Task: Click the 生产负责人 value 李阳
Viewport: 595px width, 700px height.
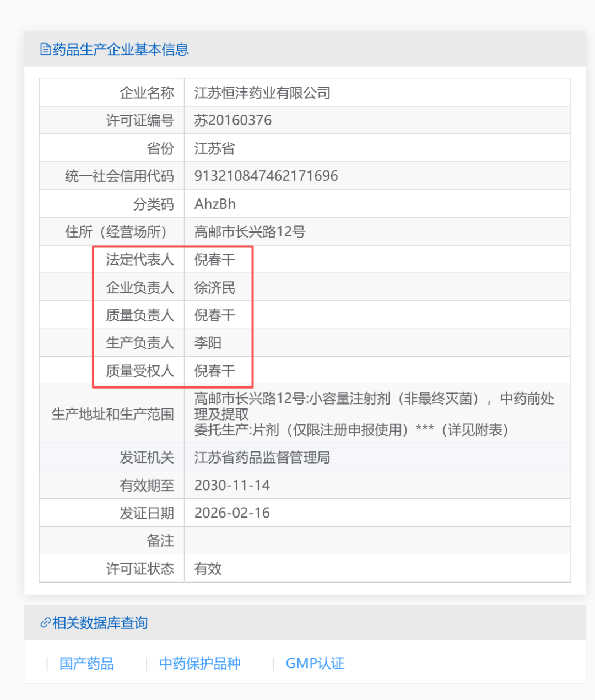Action: point(208,343)
